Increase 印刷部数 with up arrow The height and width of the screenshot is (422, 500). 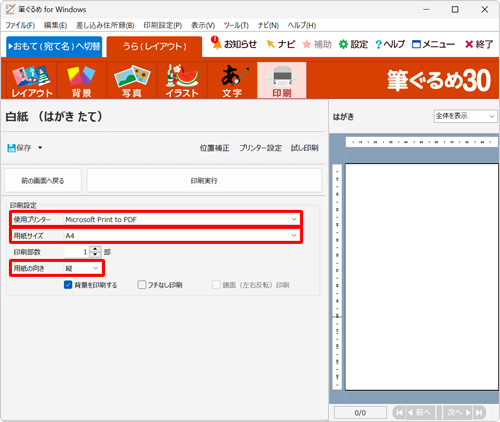point(95,249)
